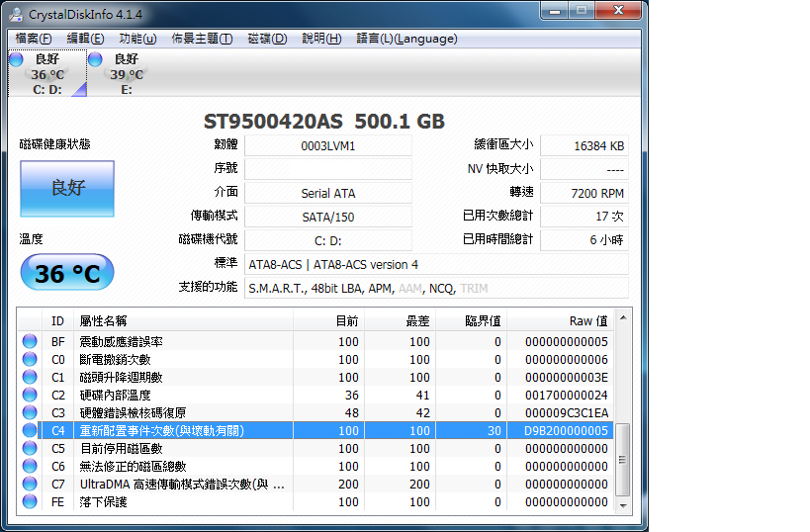The height and width of the screenshot is (532, 810).
Task: Click the 傳輸模式 field showing SATA/150
Action: [328, 217]
